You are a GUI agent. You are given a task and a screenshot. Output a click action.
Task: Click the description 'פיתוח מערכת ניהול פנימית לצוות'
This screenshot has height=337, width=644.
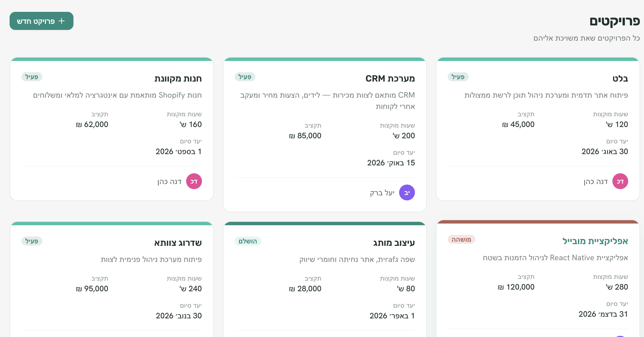tap(151, 259)
